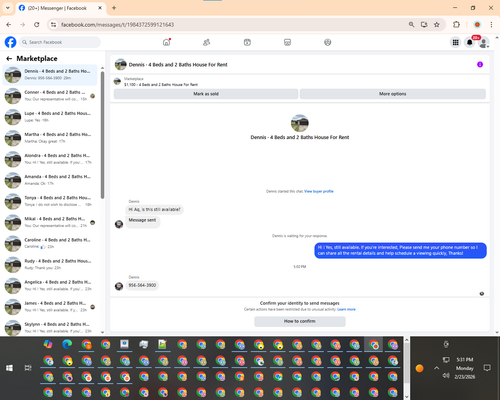Open the Windows notification center icon
Viewport: 500px width, 400px height.
point(487,368)
